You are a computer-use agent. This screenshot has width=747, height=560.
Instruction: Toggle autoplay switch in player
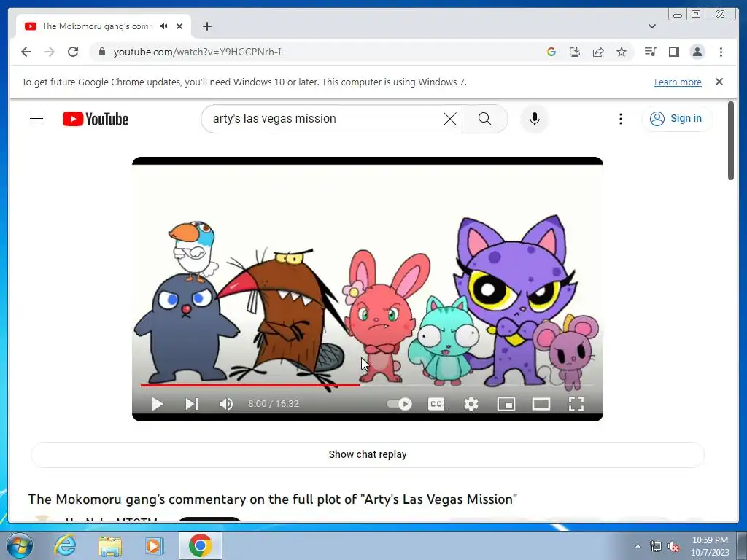point(400,404)
